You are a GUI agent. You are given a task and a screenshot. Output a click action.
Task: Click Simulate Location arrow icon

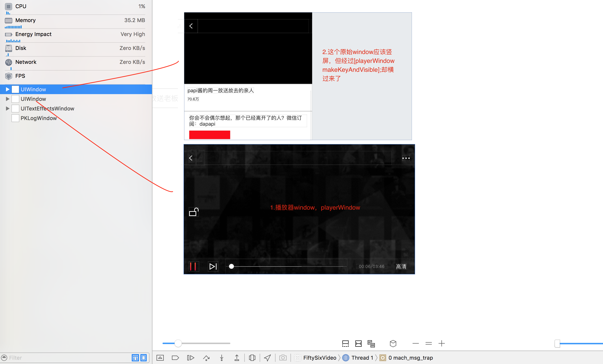point(268,358)
